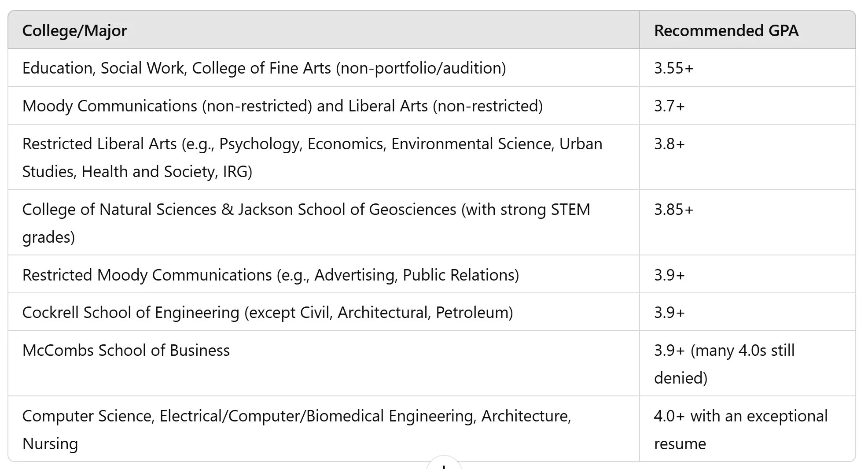Click the McCombs School of Business cell
868x469 pixels.
point(126,350)
